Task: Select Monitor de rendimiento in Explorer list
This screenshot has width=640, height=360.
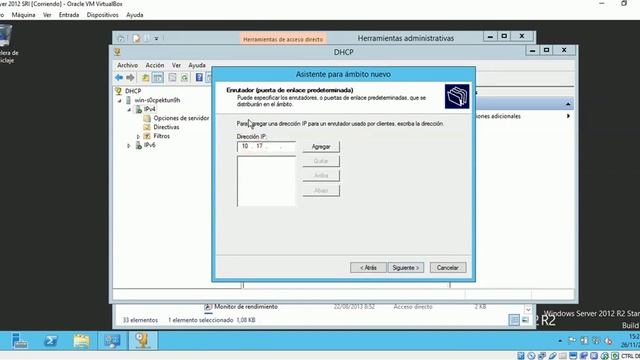Action: (x=246, y=307)
